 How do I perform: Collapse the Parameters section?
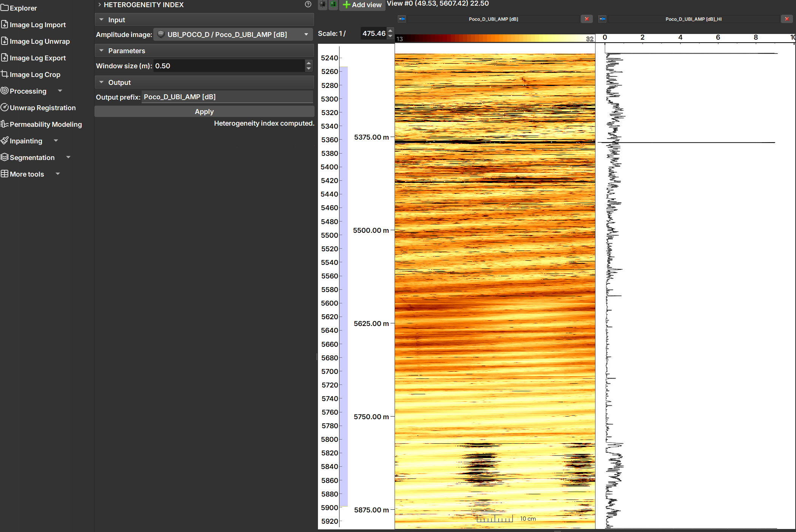[x=101, y=51]
